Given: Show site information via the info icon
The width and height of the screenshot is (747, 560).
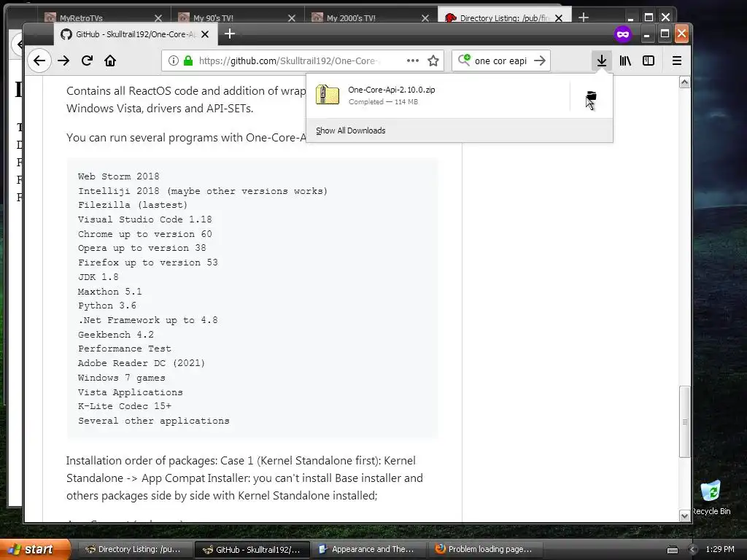Looking at the screenshot, I should coord(174,61).
